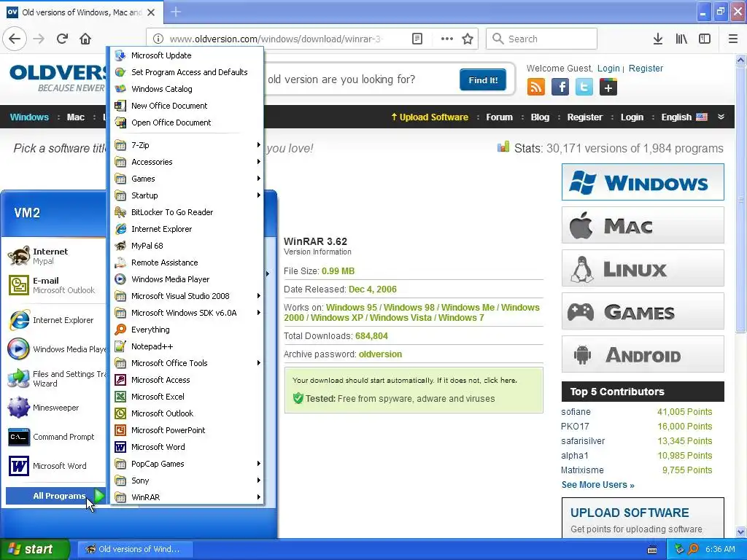
Task: Expand the Games program folder
Action: 187,179
